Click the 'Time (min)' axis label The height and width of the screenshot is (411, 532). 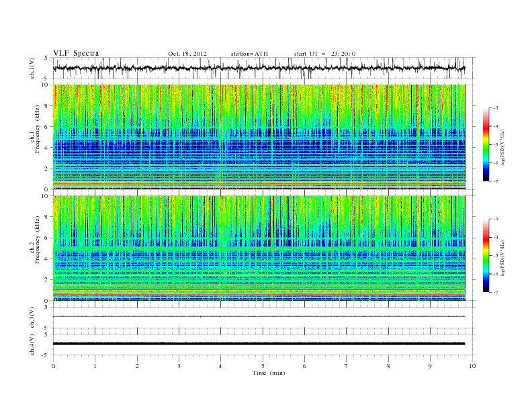pyautogui.click(x=269, y=373)
